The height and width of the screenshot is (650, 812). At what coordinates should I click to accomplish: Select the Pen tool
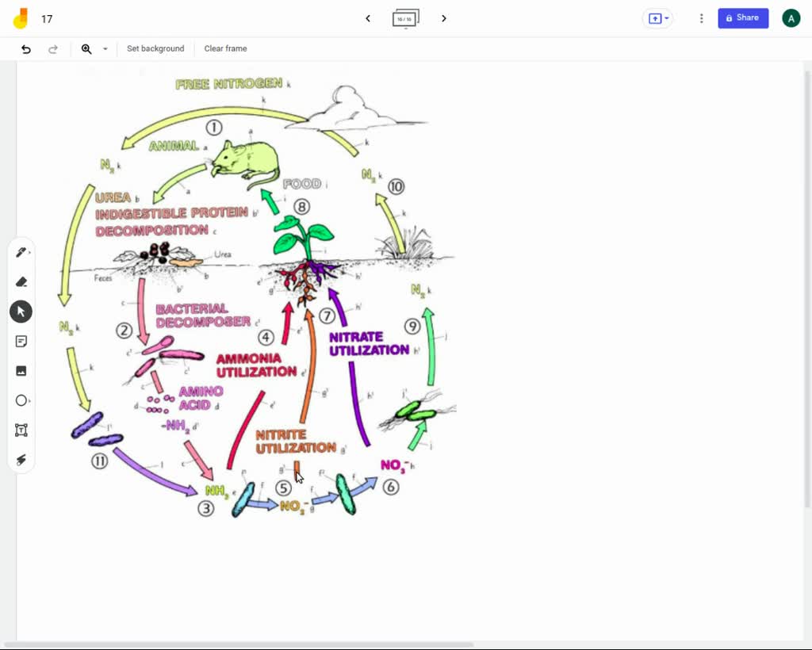[x=21, y=251]
